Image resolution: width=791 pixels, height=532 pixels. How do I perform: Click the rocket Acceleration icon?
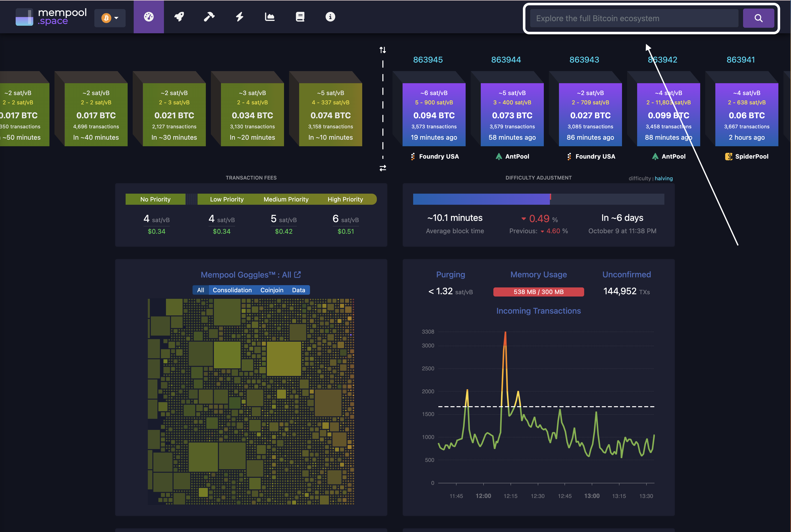pyautogui.click(x=179, y=17)
